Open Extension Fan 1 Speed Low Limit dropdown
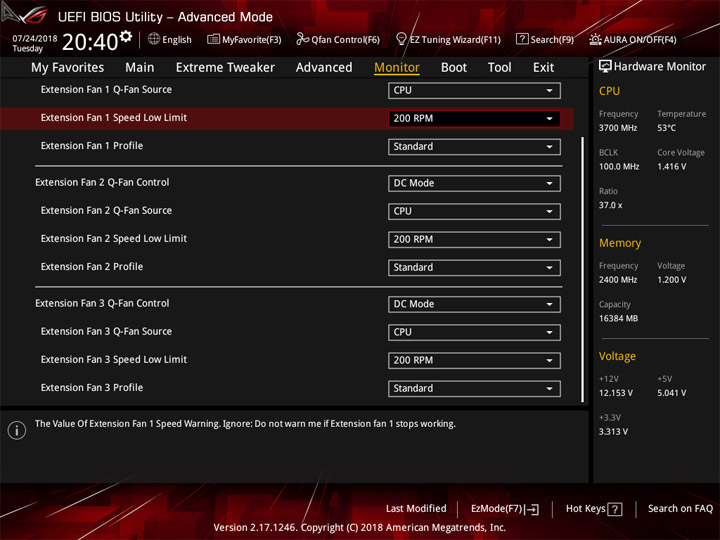 pos(474,118)
